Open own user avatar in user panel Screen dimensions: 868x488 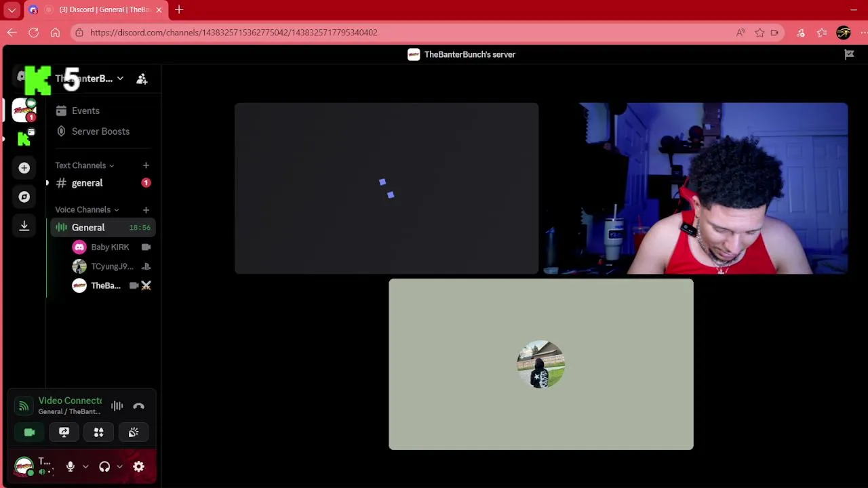[24, 466]
